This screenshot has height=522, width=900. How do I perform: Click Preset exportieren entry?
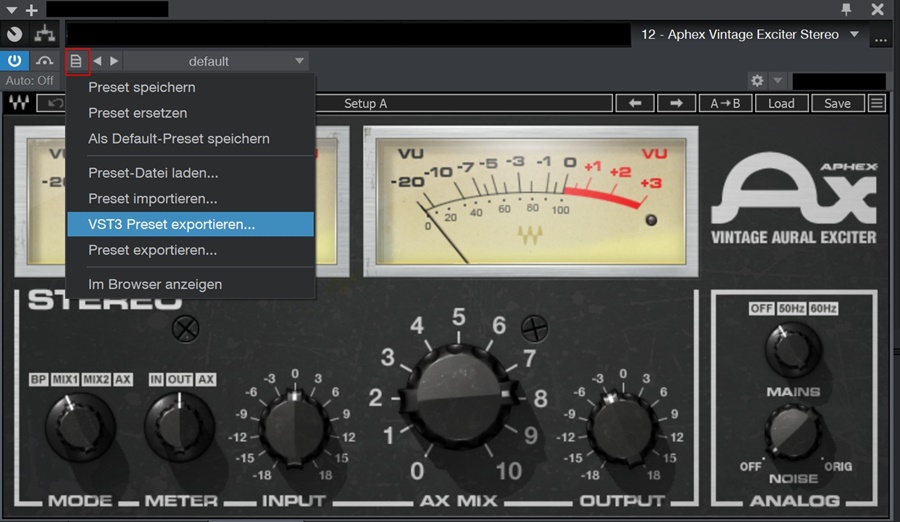tap(191, 250)
